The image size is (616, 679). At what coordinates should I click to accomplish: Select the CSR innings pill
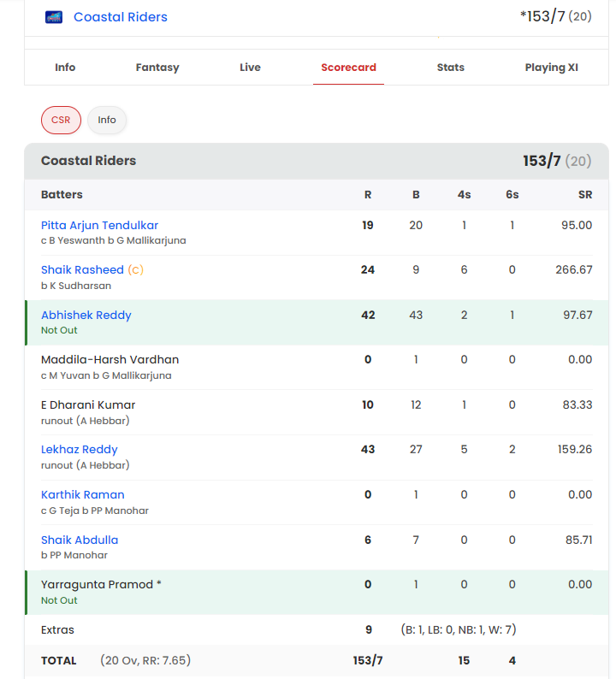coord(61,120)
